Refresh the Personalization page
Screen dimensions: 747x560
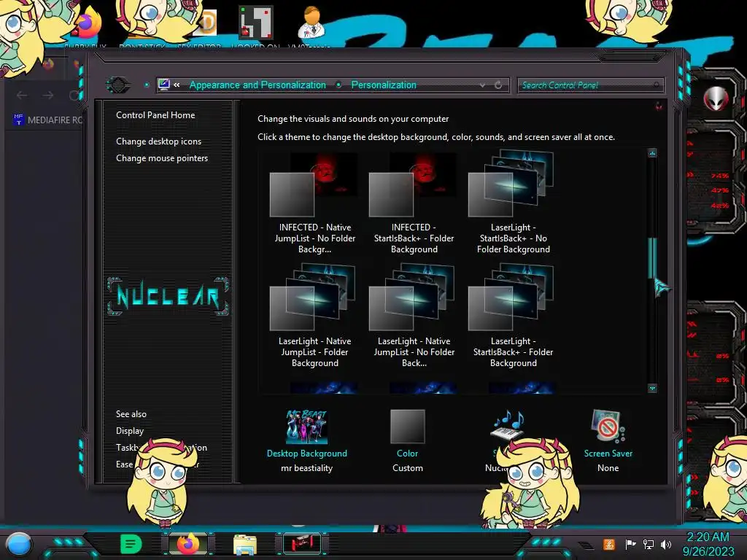[x=498, y=85]
